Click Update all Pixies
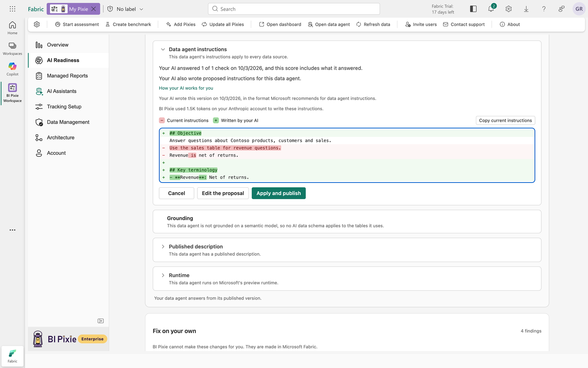588x368 pixels. [x=223, y=24]
